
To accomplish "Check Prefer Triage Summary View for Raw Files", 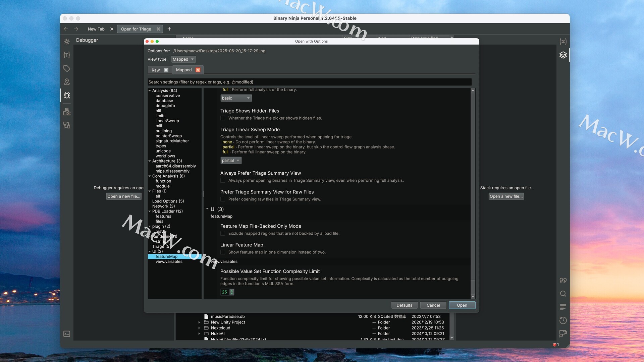I will (x=223, y=199).
